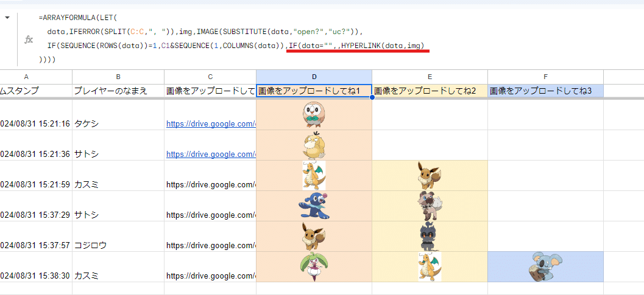Select timestamp cell 15:21:59
The image size is (644, 295).
[36, 176]
